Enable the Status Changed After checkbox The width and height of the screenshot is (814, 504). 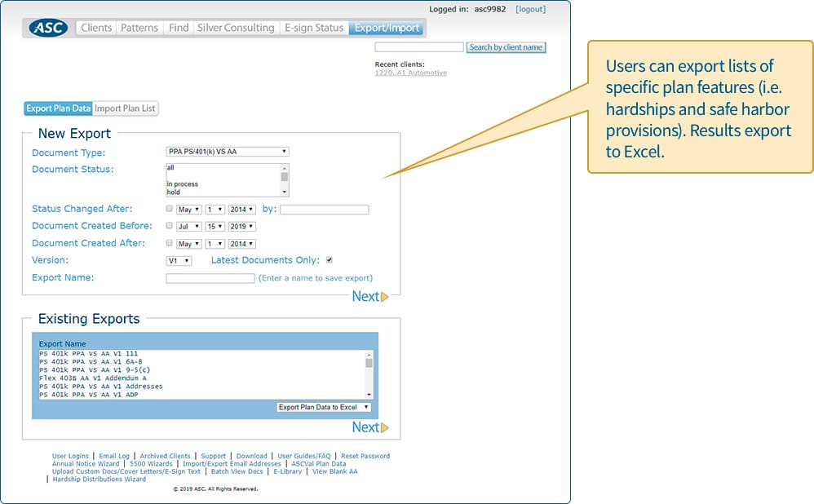(x=170, y=210)
